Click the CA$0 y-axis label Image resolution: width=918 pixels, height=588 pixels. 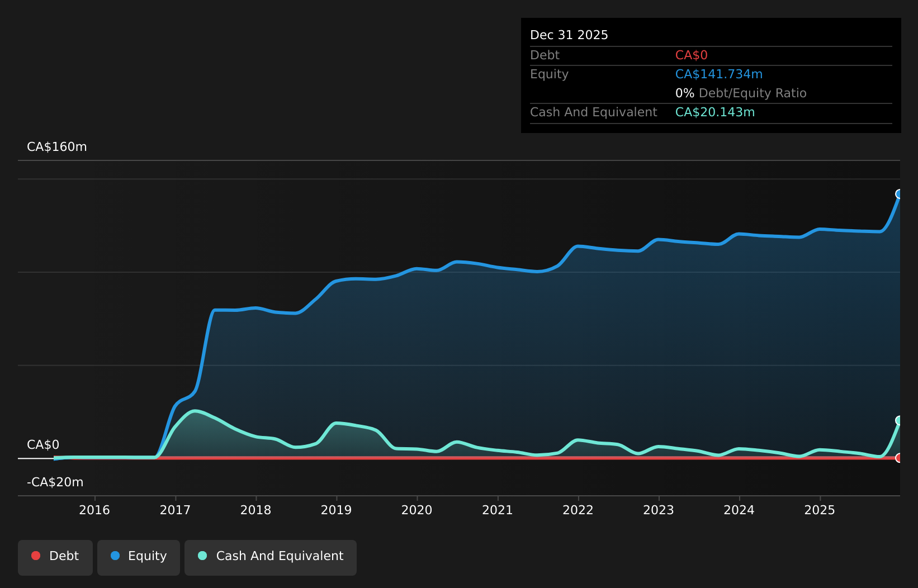pos(43,445)
